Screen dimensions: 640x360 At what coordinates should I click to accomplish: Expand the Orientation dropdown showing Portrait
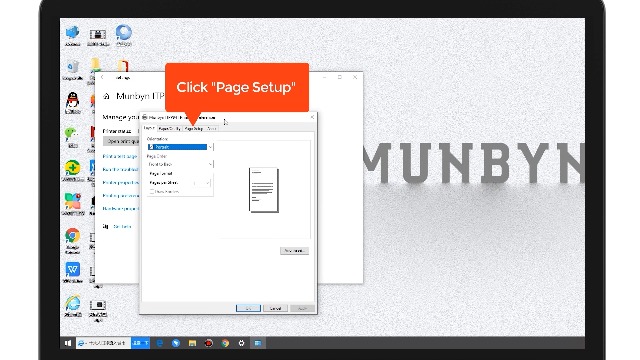click(180, 147)
